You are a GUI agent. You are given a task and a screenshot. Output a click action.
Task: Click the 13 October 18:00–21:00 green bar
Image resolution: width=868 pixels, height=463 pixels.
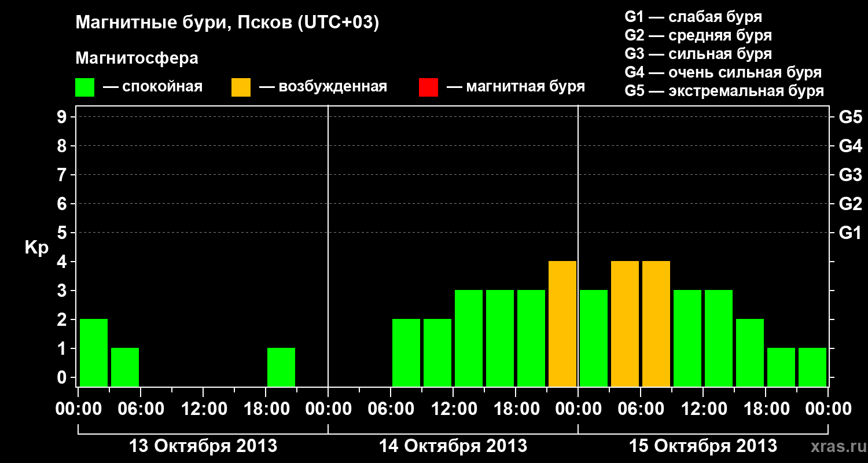pos(281,367)
